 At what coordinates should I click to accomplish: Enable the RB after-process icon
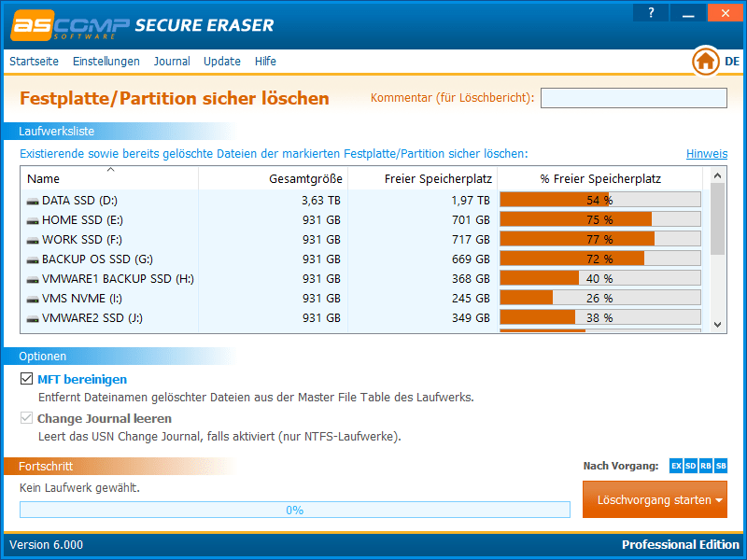(706, 466)
